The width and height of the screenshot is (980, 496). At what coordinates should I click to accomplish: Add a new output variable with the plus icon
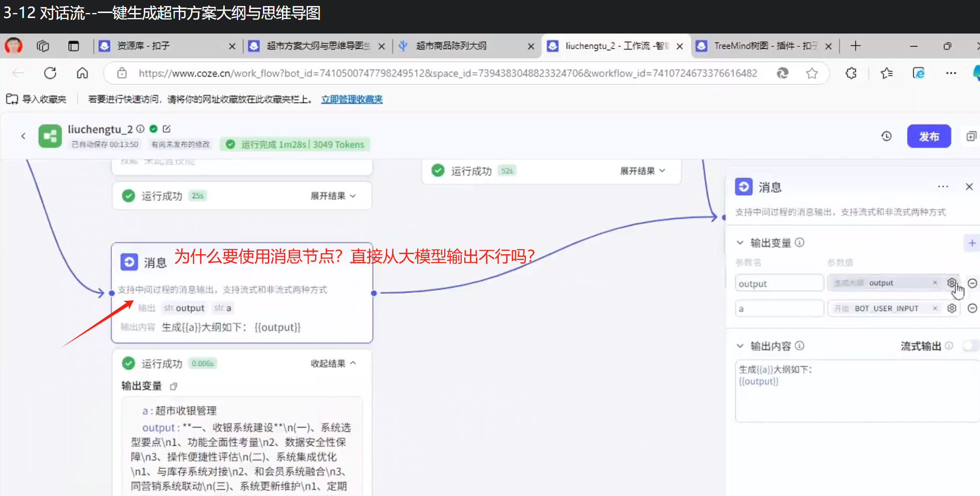pyautogui.click(x=972, y=243)
